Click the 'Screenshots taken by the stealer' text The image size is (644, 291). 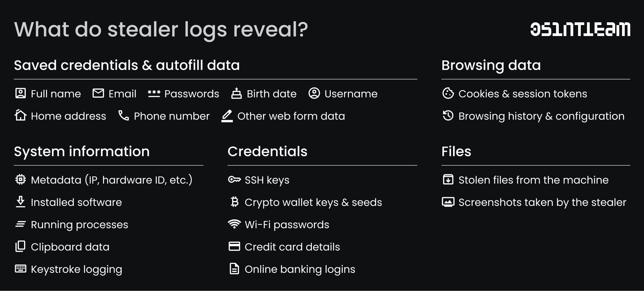tap(542, 202)
